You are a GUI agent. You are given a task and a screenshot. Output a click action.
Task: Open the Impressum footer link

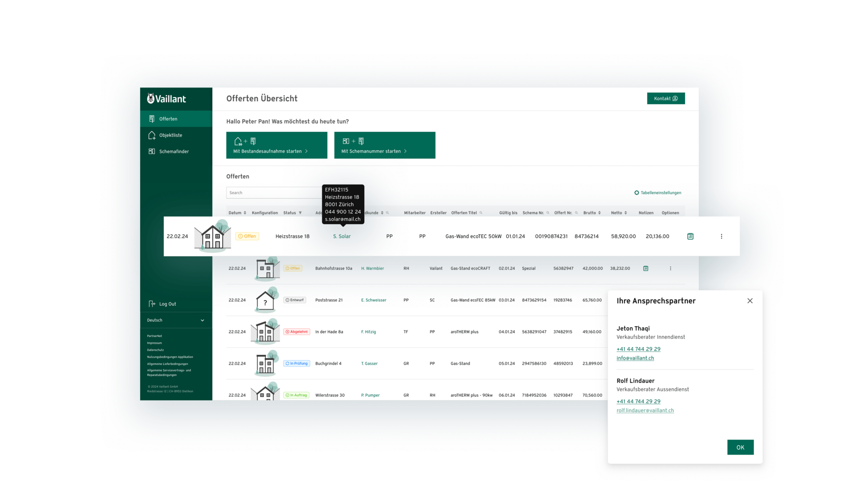click(x=154, y=343)
